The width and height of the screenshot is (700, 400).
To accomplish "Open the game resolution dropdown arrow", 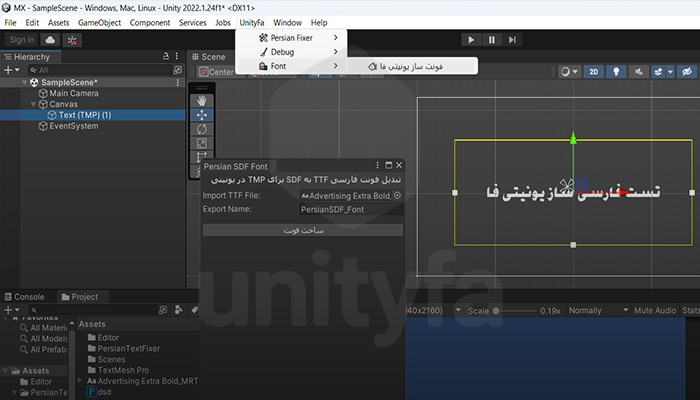I will tap(458, 310).
